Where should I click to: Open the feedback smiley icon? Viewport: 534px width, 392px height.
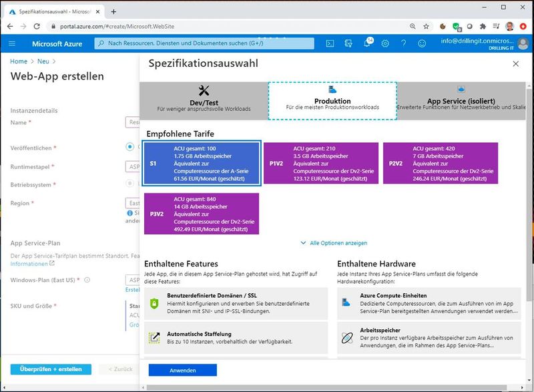[x=422, y=43]
